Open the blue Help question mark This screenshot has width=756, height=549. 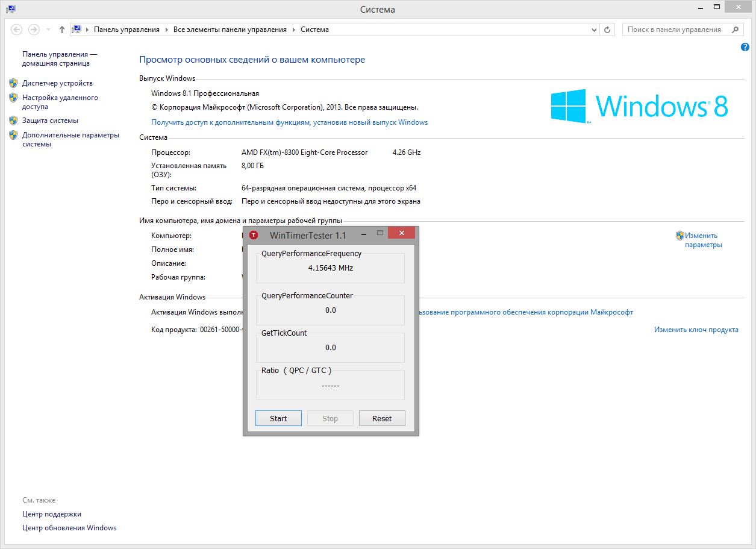tap(745, 47)
